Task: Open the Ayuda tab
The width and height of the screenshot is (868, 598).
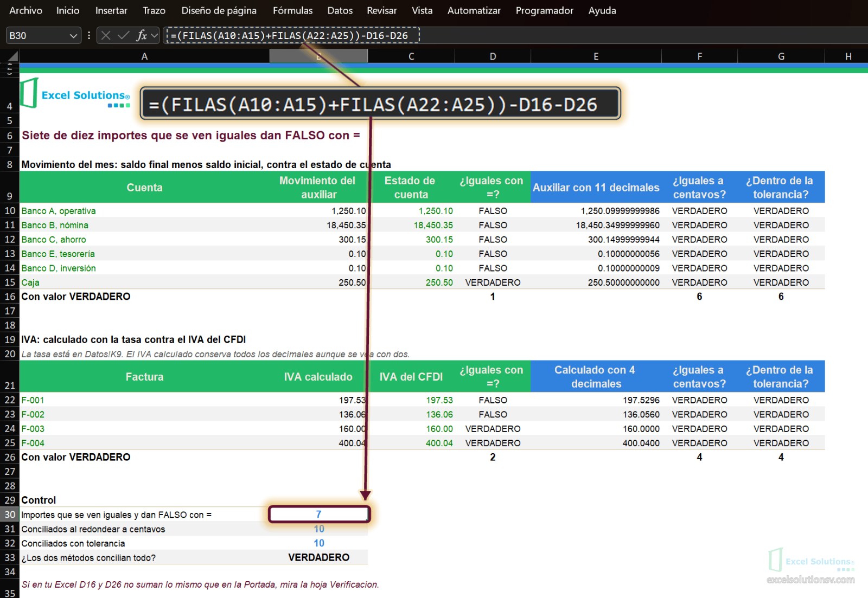Action: click(x=602, y=11)
